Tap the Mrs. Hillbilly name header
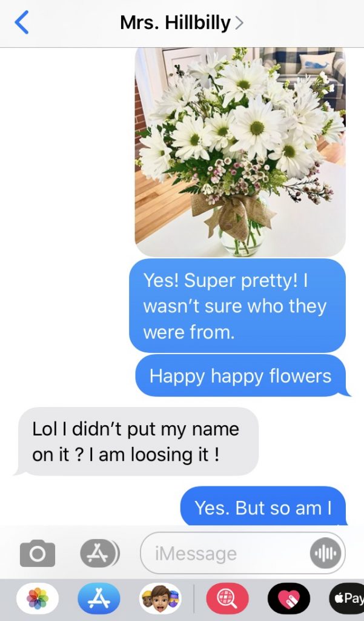The width and height of the screenshot is (364, 621). (x=175, y=22)
